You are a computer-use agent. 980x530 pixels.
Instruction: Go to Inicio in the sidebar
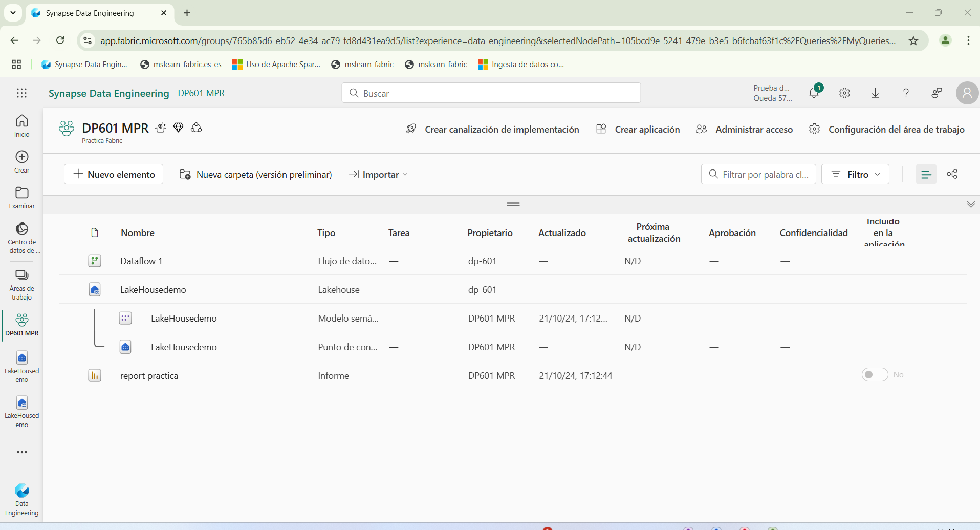pyautogui.click(x=21, y=125)
